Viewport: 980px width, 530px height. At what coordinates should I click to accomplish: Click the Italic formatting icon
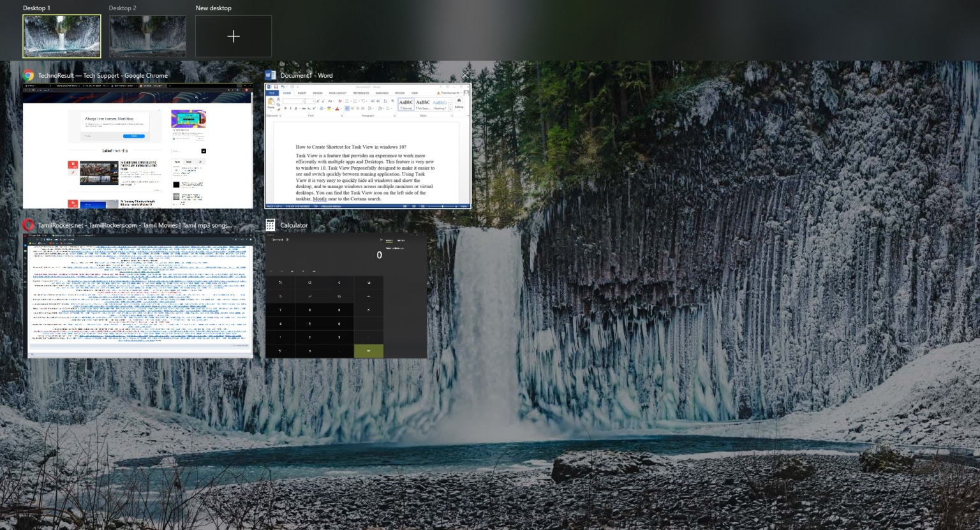(x=290, y=108)
